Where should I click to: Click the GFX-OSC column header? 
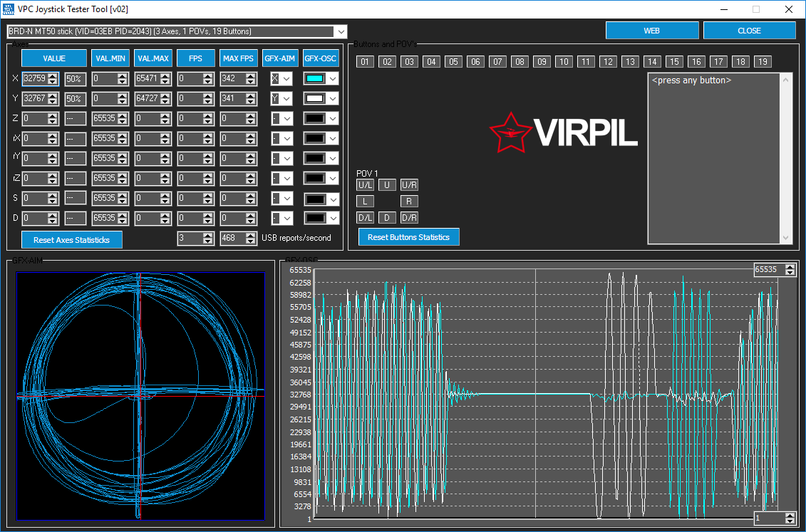point(320,58)
